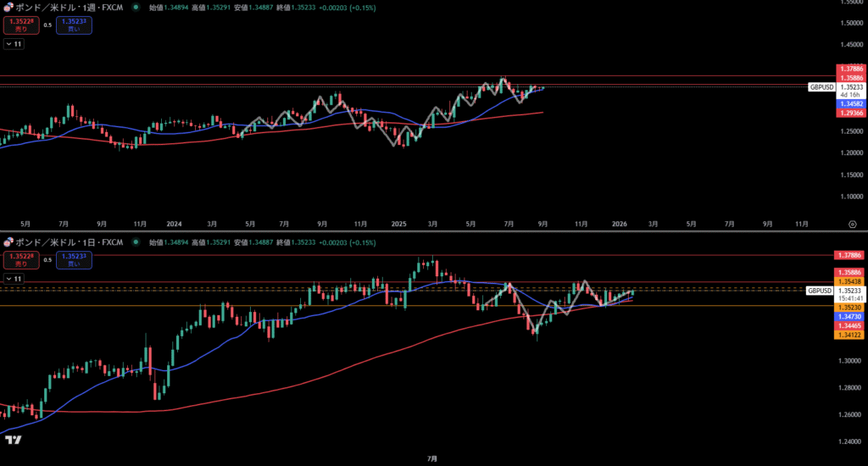Click 始値1.34894 open value on daily chart

[169, 242]
